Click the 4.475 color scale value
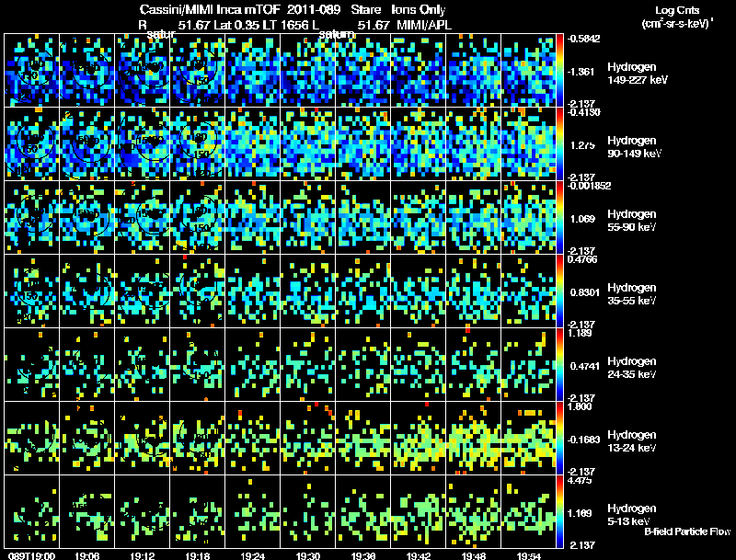Viewport: 736px width, 560px height. [580, 480]
